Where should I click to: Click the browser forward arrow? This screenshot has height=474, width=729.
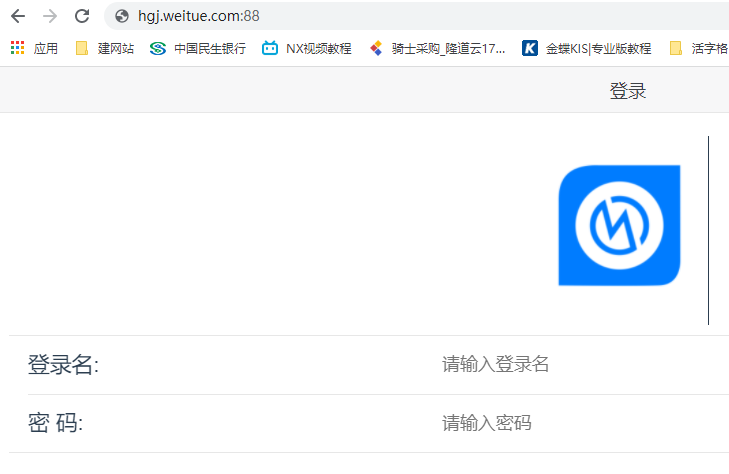(x=50, y=16)
